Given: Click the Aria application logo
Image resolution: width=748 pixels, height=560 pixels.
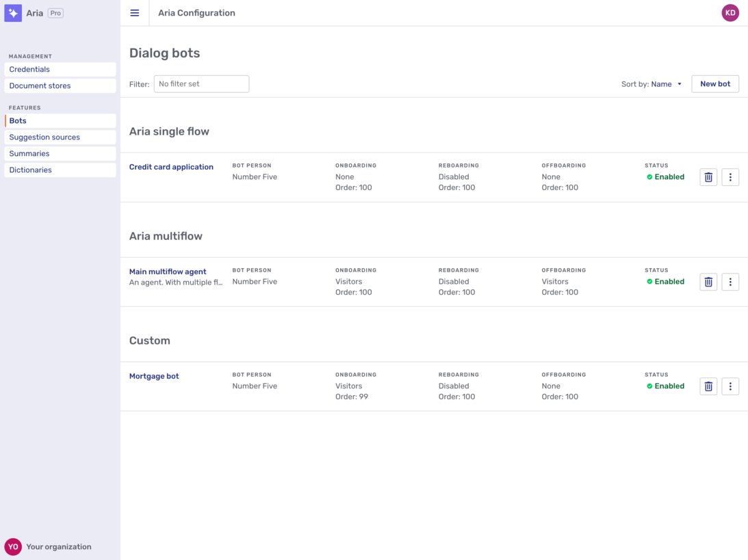Looking at the screenshot, I should click(13, 13).
